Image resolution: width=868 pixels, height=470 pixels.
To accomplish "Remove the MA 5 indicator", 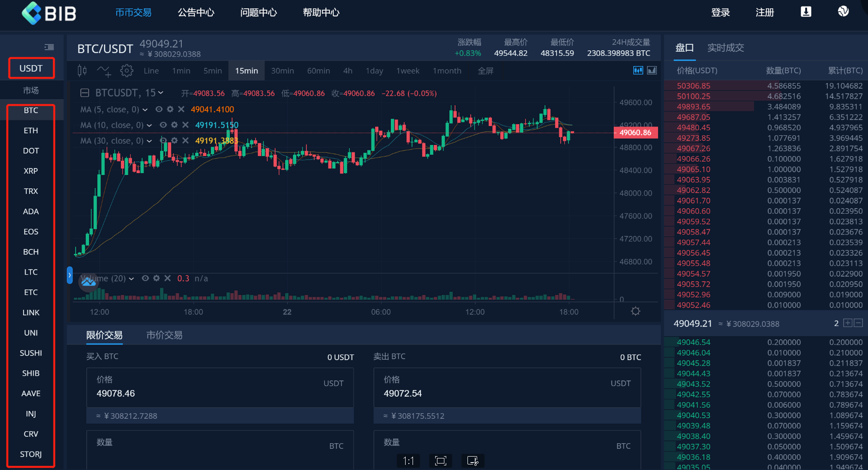I will click(x=181, y=109).
